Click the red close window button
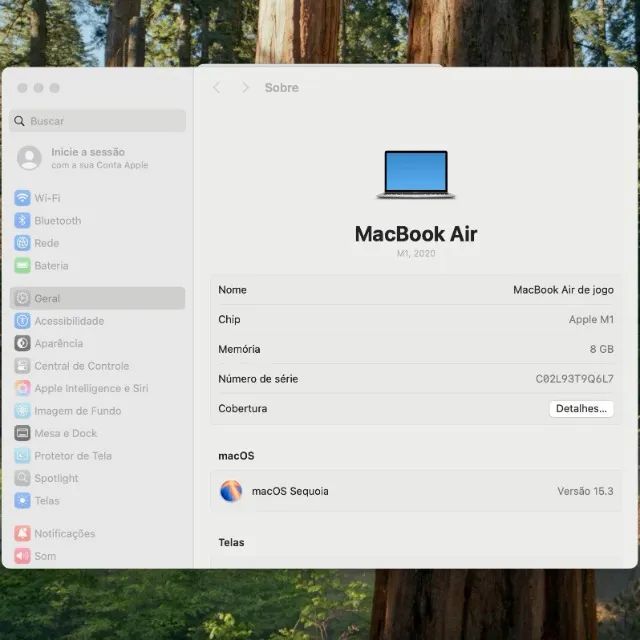Image resolution: width=640 pixels, height=640 pixels. [x=23, y=88]
